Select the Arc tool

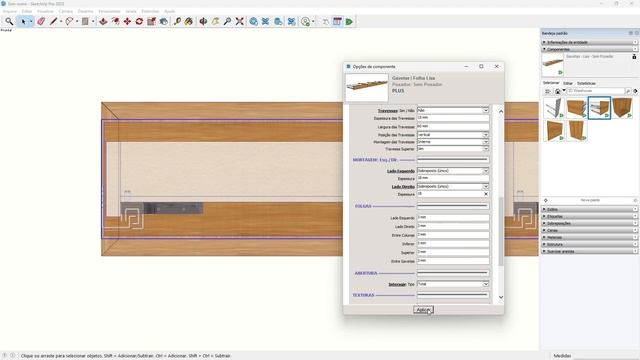pos(69,21)
